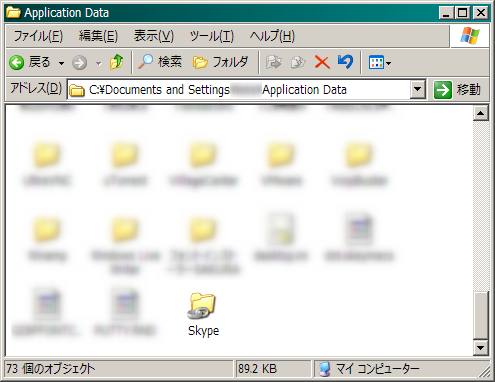Click the Copy To folder icon
Image resolution: width=495 pixels, height=382 pixels.
[298, 62]
